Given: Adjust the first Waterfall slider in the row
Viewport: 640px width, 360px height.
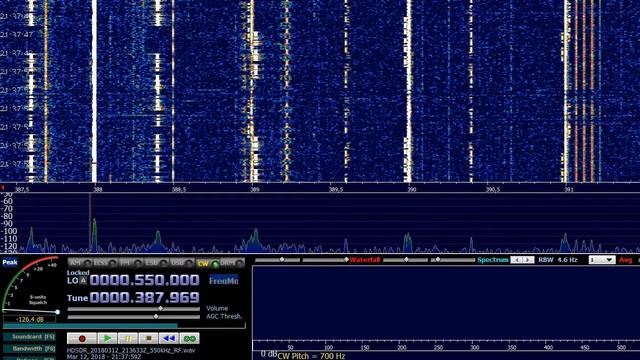Looking at the screenshot, I should [x=278, y=260].
